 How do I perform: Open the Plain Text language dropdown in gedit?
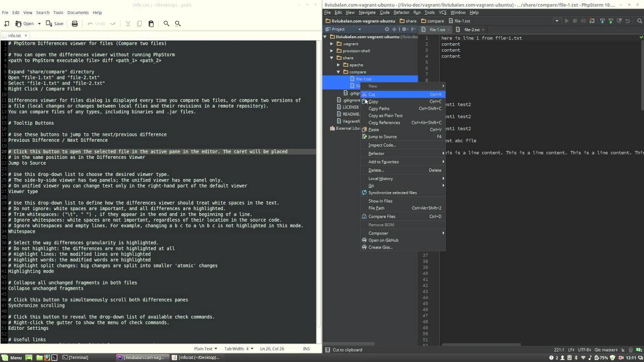[x=206, y=348]
